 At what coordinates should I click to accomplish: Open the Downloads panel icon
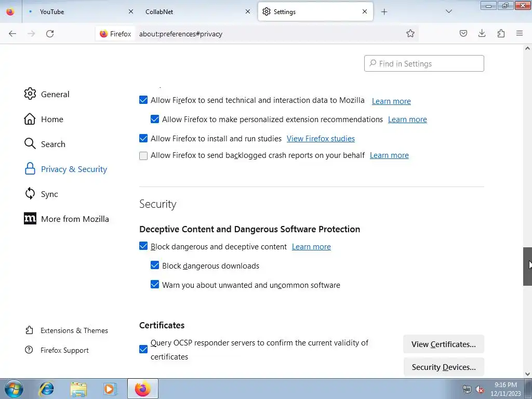coord(482,33)
